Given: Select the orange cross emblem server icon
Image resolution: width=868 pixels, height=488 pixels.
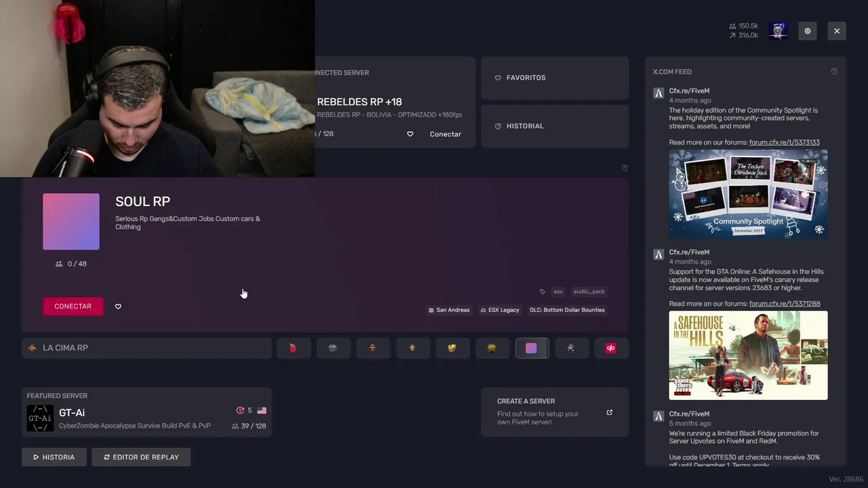Looking at the screenshot, I should pyautogui.click(x=372, y=348).
